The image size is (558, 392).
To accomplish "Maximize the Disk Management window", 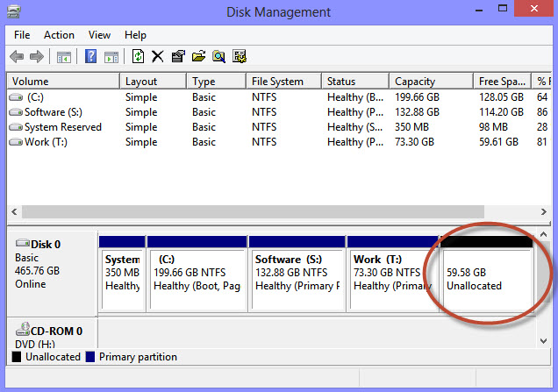I will 503,9.
